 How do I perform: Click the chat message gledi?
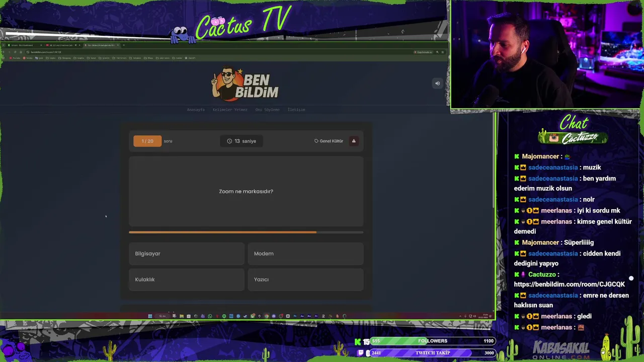click(584, 316)
